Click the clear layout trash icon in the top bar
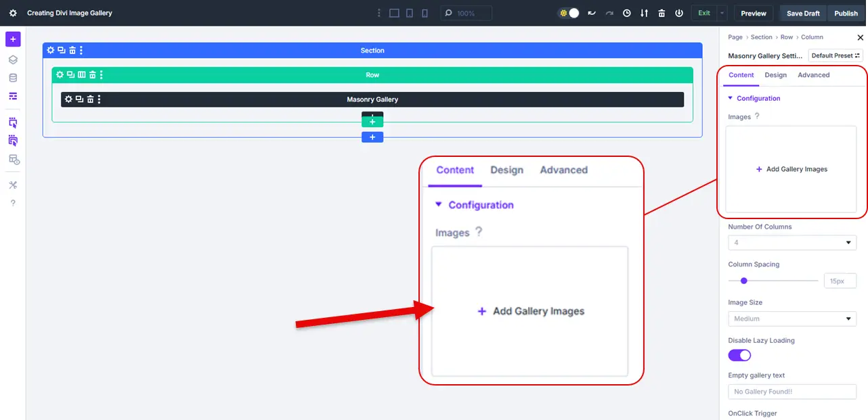The width and height of the screenshot is (868, 420). click(661, 13)
